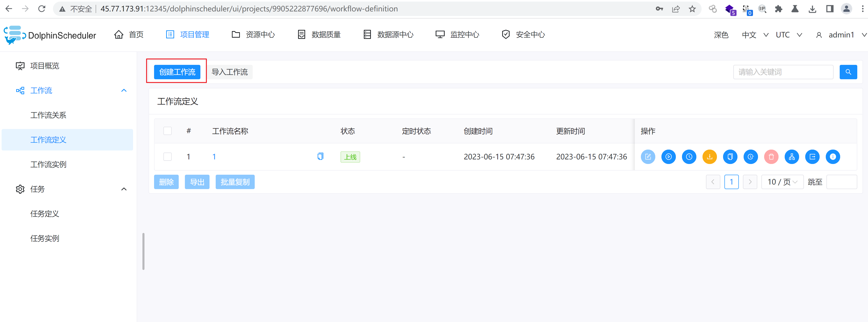Check the select-all header checkbox
This screenshot has height=322, width=868.
click(x=168, y=131)
